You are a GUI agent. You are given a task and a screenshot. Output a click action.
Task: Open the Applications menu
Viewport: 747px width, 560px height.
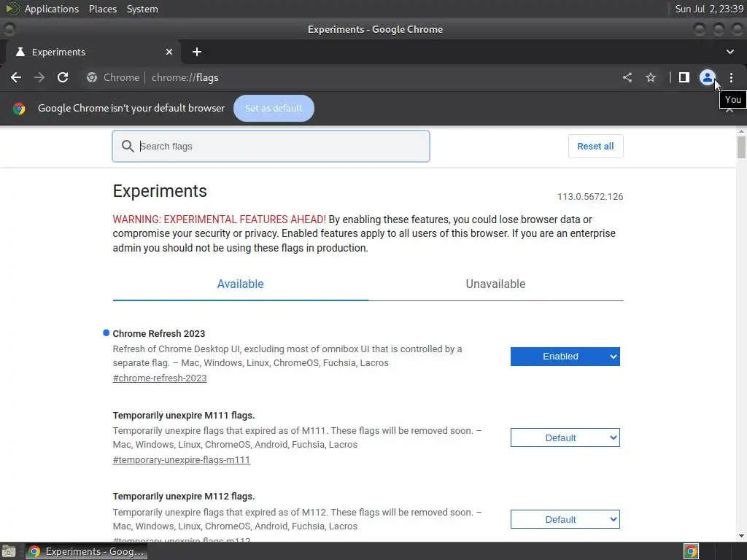(x=52, y=9)
